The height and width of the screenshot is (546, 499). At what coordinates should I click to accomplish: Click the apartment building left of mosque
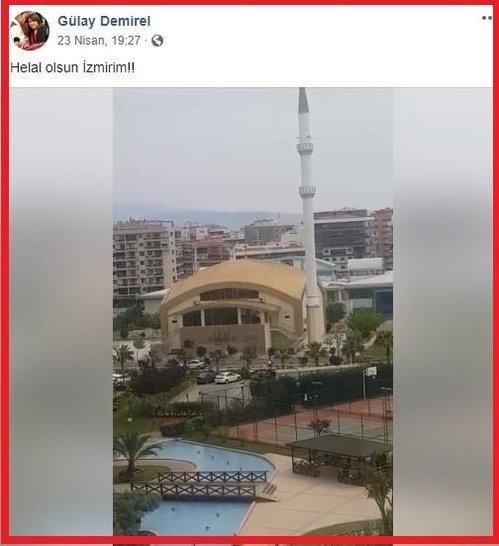click(143, 259)
